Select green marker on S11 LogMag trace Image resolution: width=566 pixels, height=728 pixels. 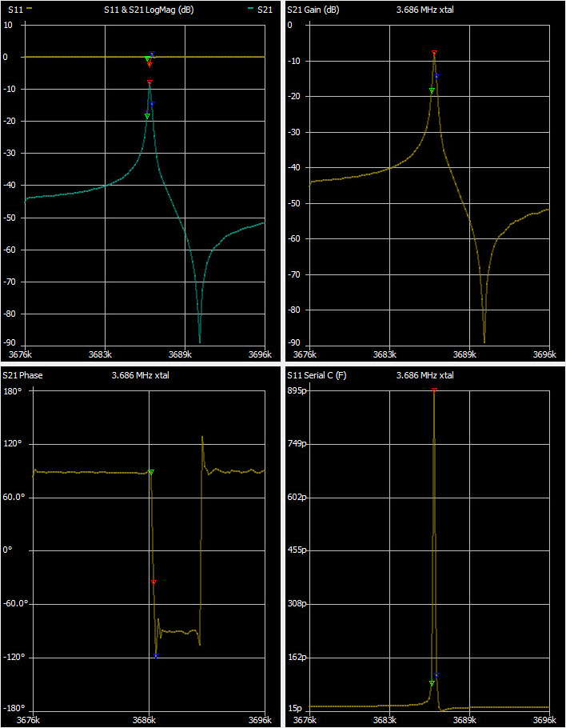[147, 59]
